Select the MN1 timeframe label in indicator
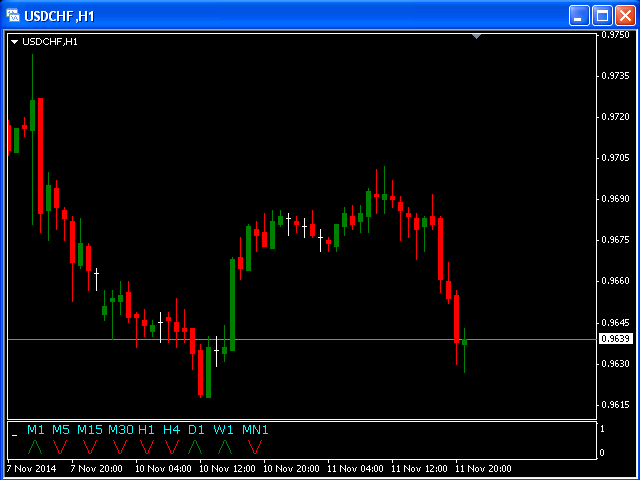Screen dimensions: 640x480 coord(255,430)
